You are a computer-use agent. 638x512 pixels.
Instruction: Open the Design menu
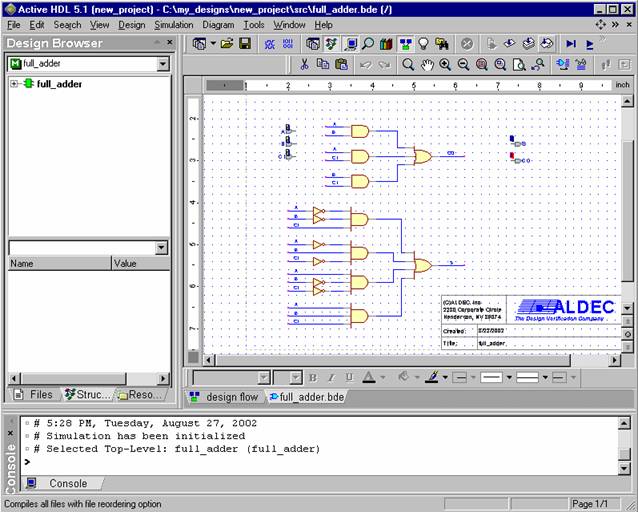(x=131, y=25)
